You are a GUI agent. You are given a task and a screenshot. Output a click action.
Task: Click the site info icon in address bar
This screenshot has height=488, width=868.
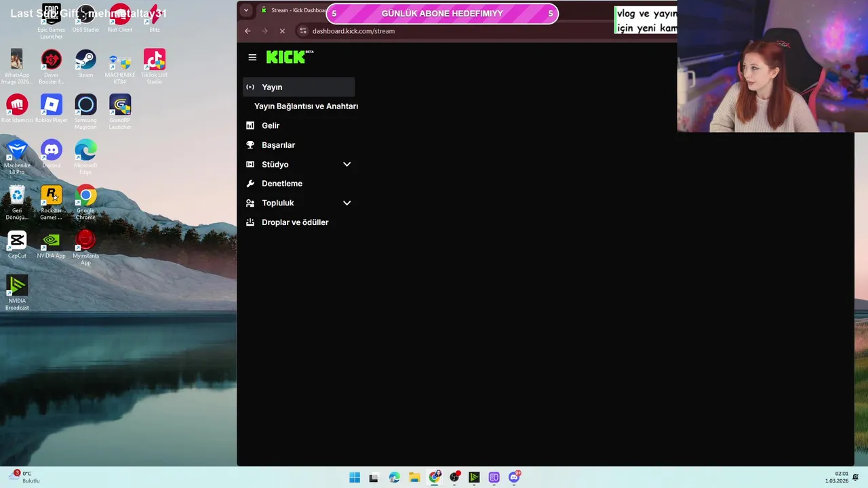coord(303,30)
